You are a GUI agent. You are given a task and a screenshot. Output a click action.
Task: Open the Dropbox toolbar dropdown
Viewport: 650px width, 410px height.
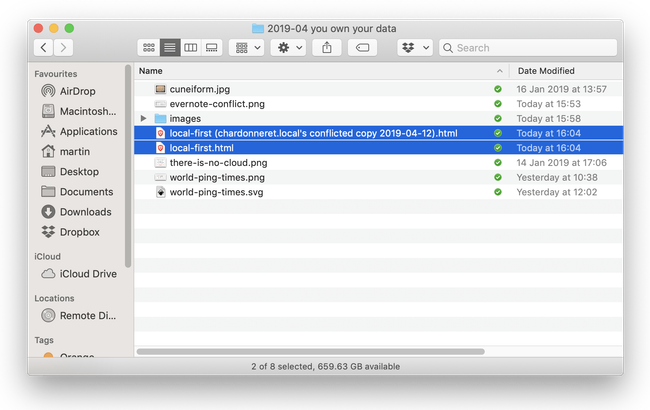tap(414, 47)
